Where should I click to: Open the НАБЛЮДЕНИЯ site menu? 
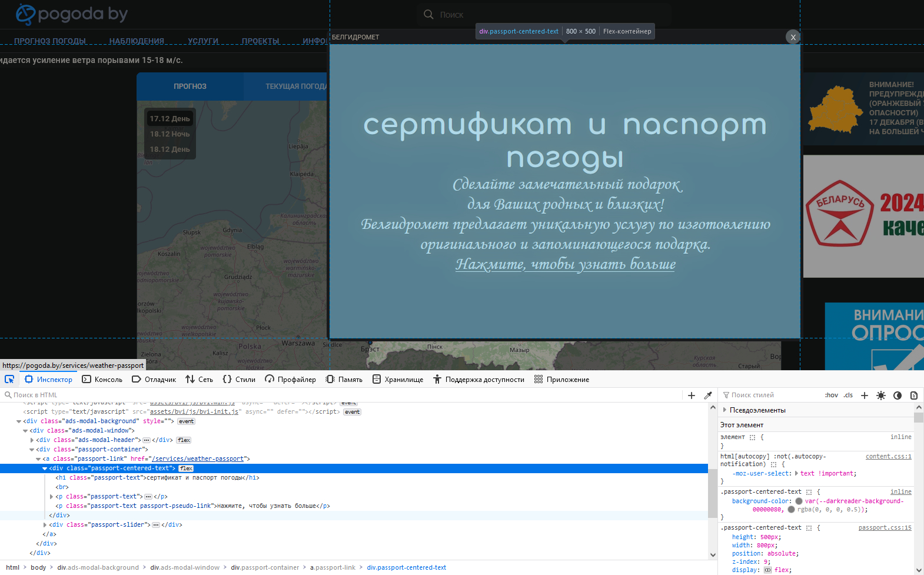point(137,41)
